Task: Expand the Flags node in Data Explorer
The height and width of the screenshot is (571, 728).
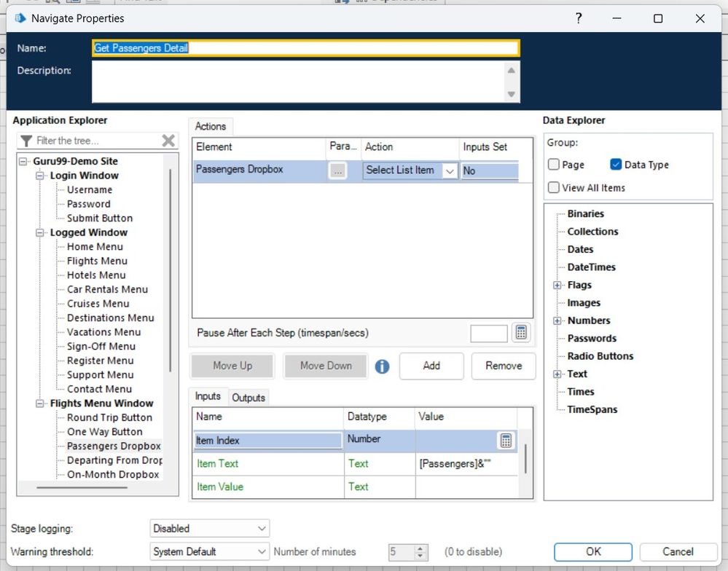Action: [x=557, y=285]
